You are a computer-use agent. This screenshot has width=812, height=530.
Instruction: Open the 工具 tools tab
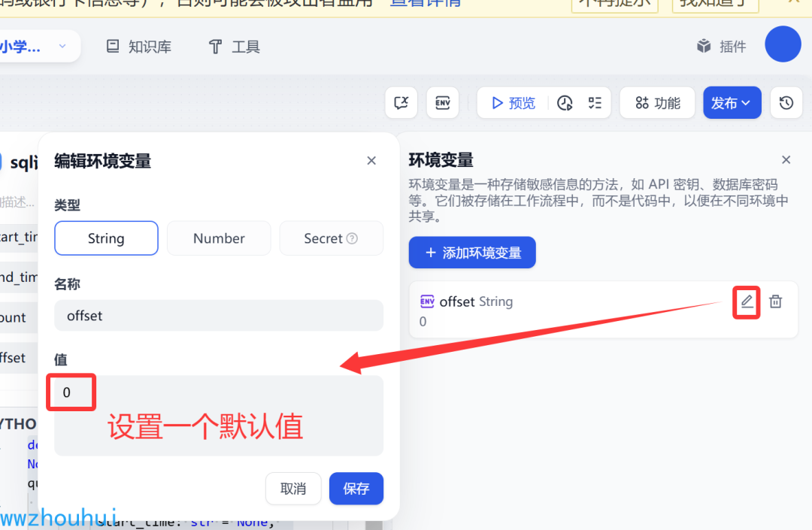234,47
